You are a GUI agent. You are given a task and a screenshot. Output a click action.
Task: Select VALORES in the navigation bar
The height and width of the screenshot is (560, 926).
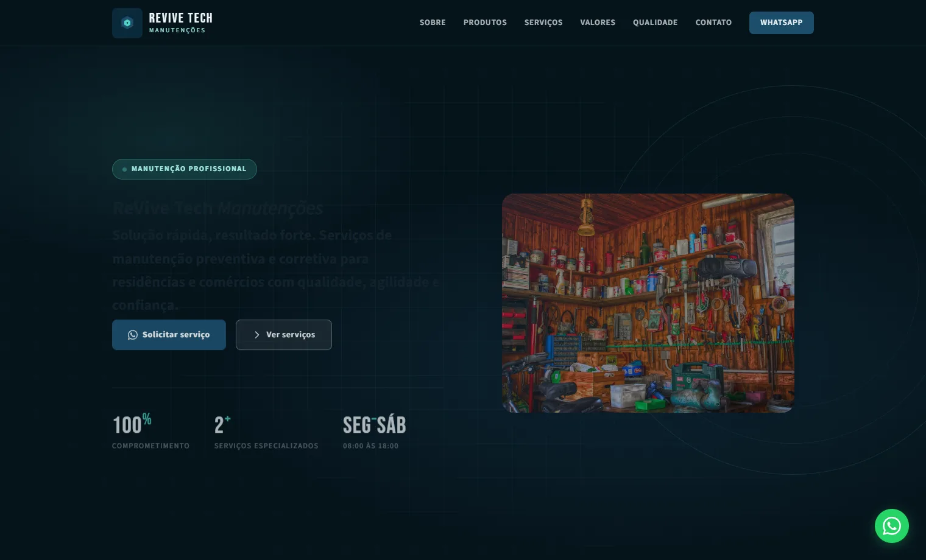598,23
